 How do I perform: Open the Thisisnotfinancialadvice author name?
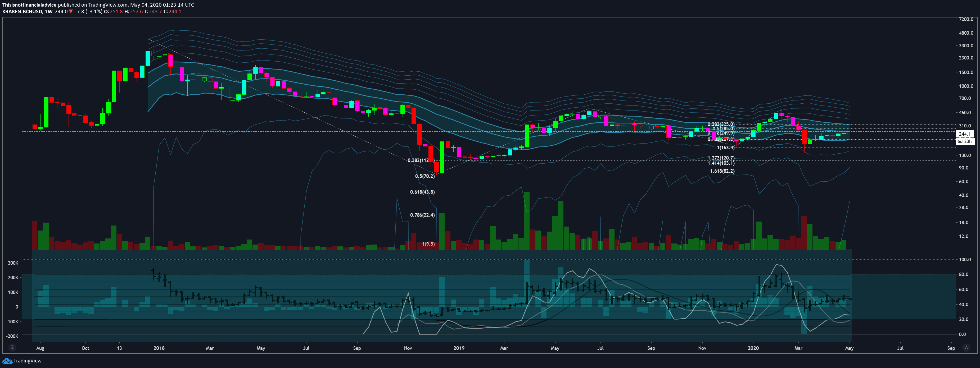[29, 5]
